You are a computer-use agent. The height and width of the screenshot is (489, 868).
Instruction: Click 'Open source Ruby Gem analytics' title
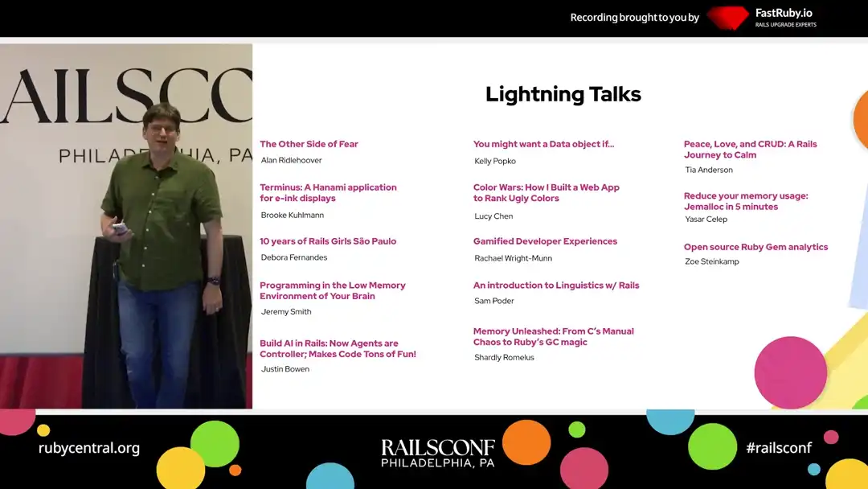point(755,247)
